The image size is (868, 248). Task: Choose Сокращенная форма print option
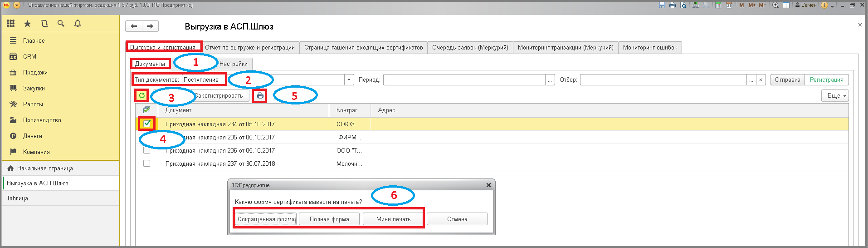click(x=266, y=219)
